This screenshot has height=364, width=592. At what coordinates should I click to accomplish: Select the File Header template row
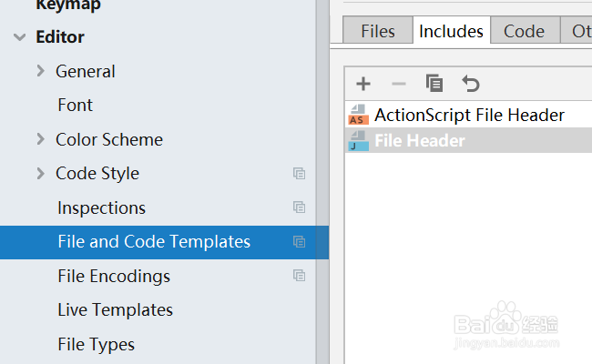click(x=468, y=141)
